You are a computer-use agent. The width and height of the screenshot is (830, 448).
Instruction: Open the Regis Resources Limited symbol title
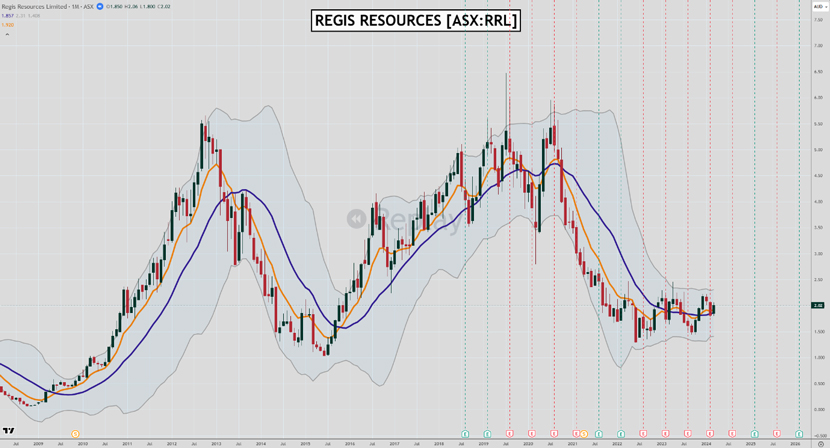[34, 6]
